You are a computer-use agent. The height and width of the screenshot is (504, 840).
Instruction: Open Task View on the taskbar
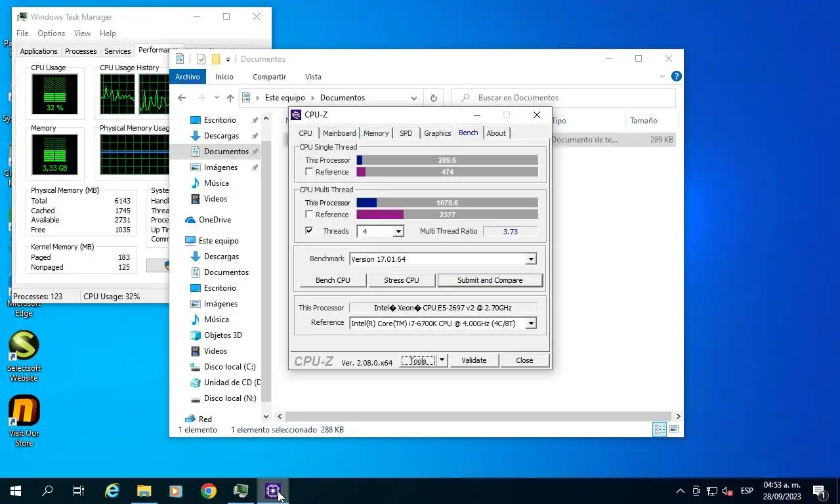tap(79, 491)
